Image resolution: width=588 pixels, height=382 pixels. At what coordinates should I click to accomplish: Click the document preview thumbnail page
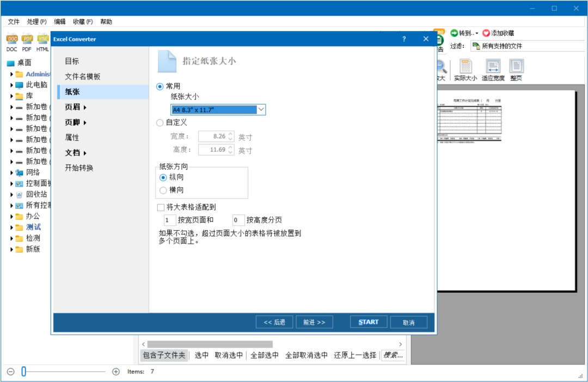(x=506, y=190)
